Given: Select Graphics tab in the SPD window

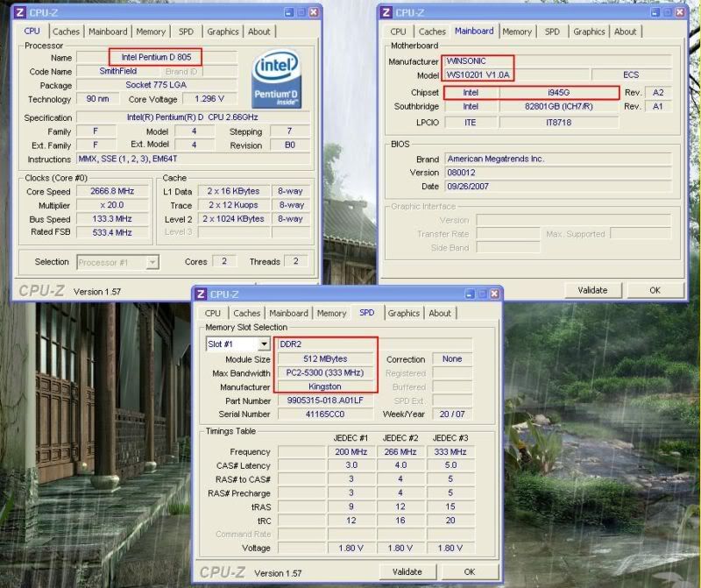Looking at the screenshot, I should [x=404, y=314].
